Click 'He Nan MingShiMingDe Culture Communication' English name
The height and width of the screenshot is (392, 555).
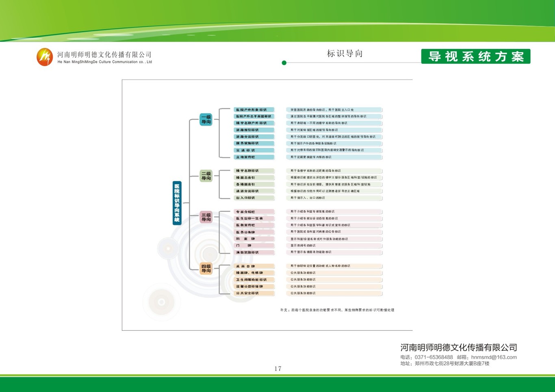[x=105, y=62]
